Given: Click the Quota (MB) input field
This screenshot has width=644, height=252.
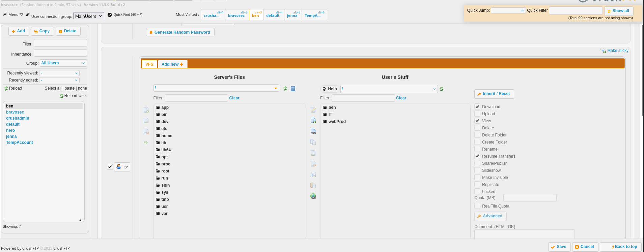Looking at the screenshot, I should [x=530, y=198].
